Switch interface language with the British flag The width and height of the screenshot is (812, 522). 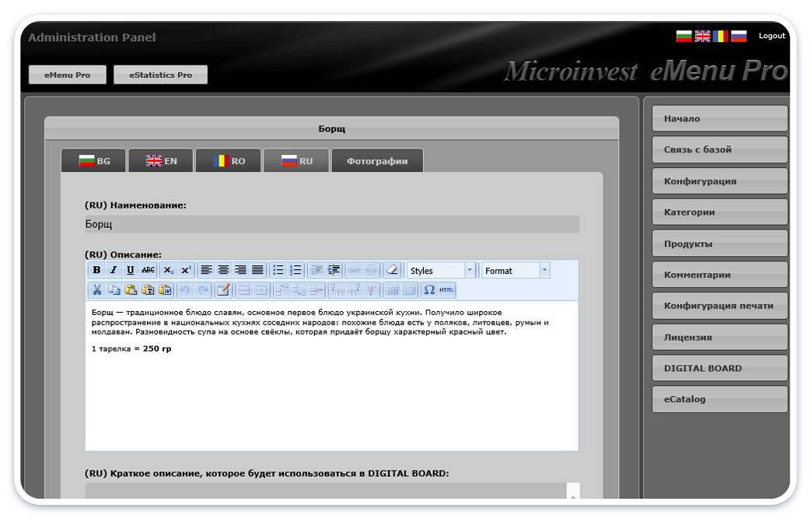coord(702,36)
